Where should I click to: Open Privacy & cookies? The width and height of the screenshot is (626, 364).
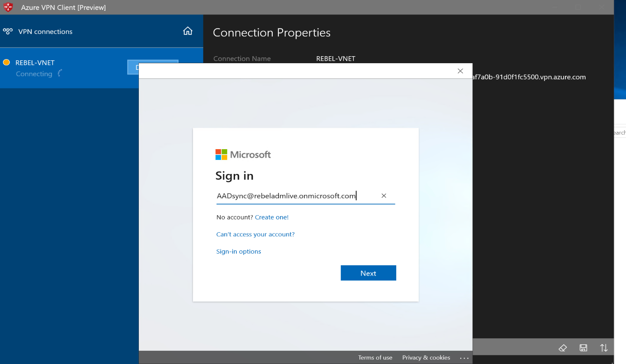426,358
